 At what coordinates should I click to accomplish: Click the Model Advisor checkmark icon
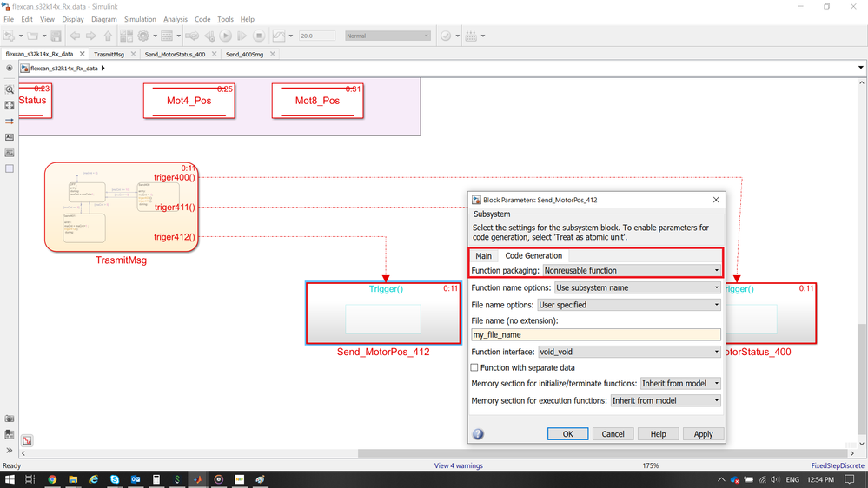[446, 36]
